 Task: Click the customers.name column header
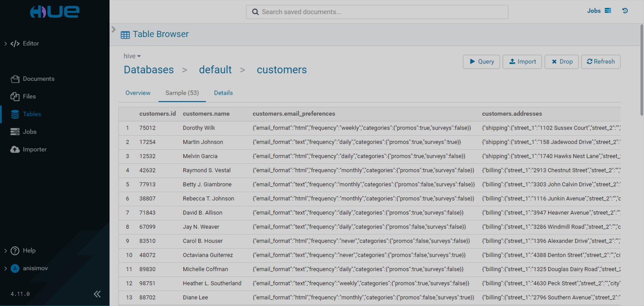tap(206, 114)
